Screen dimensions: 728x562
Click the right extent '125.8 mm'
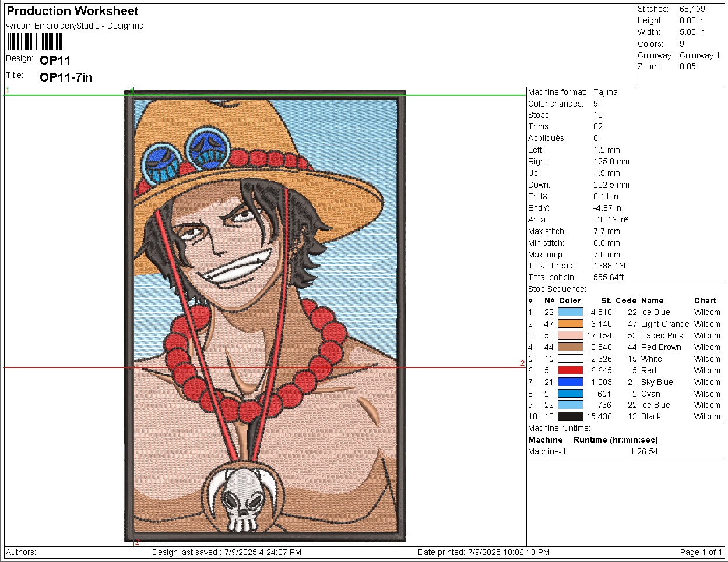tap(611, 161)
